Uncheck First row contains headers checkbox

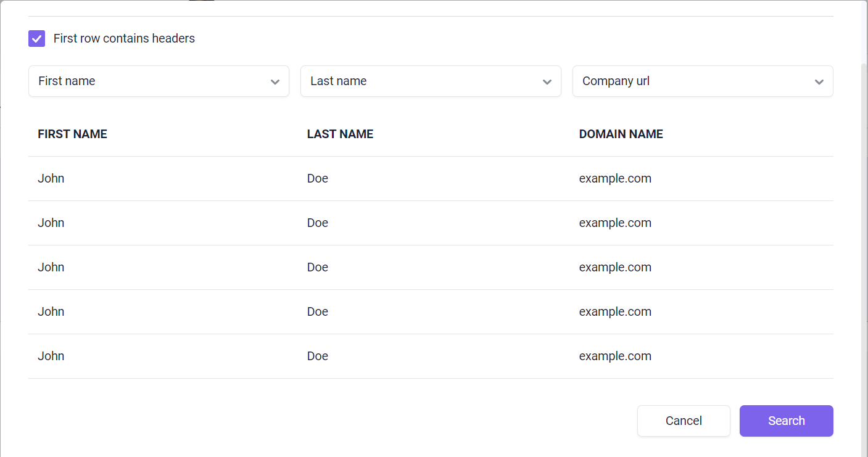[37, 38]
